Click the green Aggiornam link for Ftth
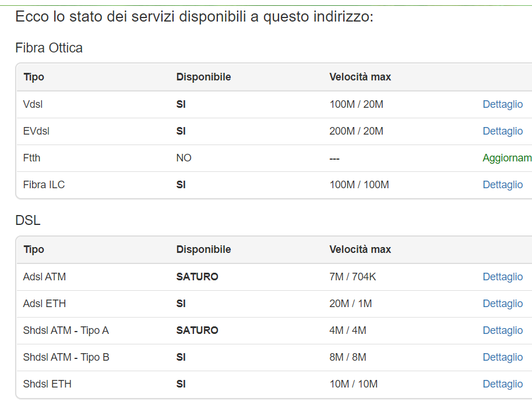 click(506, 158)
